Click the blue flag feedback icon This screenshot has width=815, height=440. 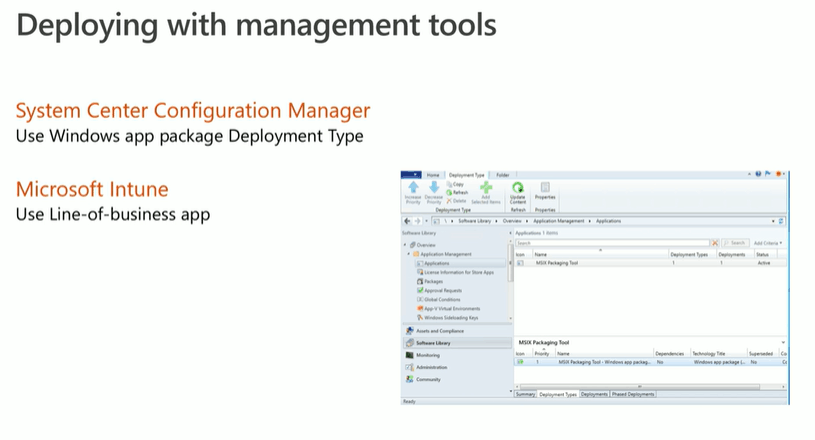tap(767, 175)
